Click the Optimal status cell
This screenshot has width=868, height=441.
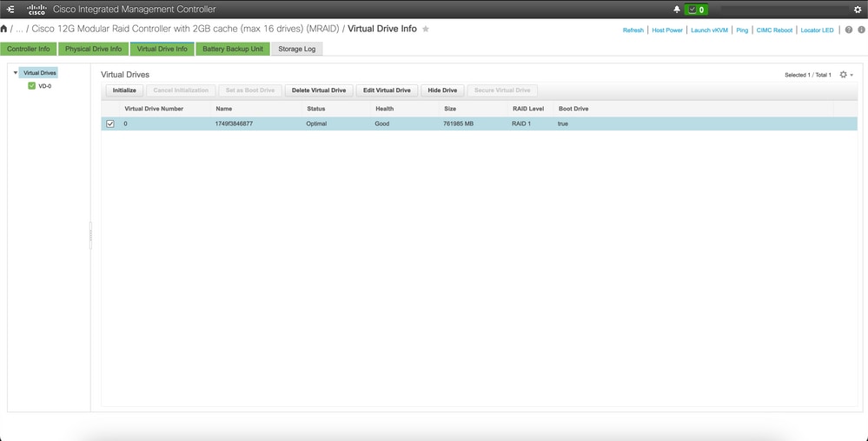316,124
